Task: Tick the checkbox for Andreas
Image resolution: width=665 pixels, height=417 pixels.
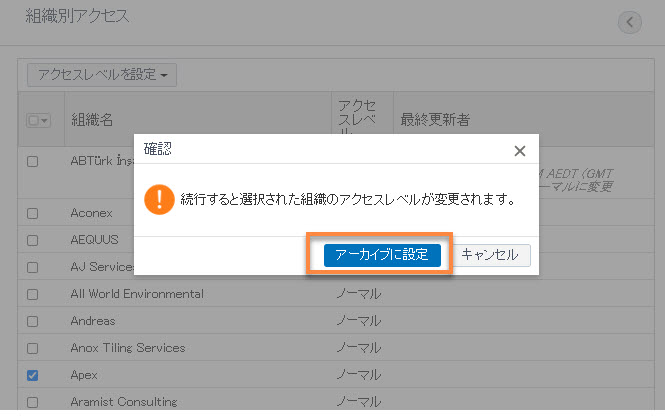Action: [33, 322]
